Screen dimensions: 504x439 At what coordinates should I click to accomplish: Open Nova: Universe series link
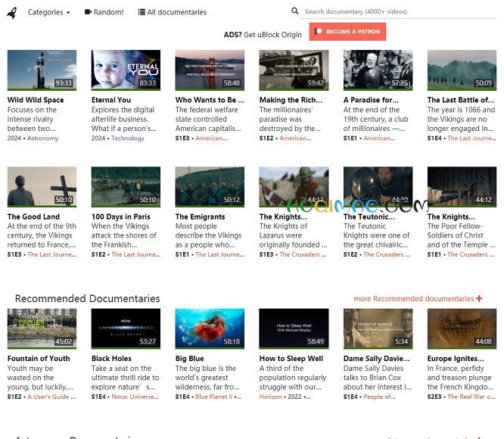point(135,397)
